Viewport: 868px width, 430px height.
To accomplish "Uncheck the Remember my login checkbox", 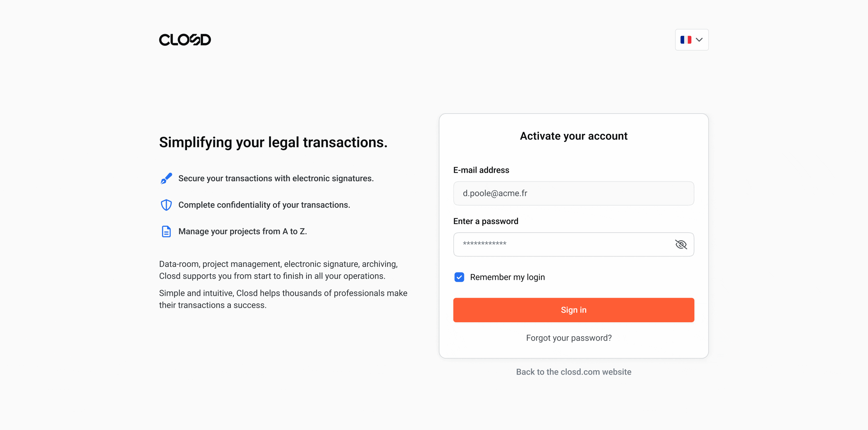I will coord(459,277).
